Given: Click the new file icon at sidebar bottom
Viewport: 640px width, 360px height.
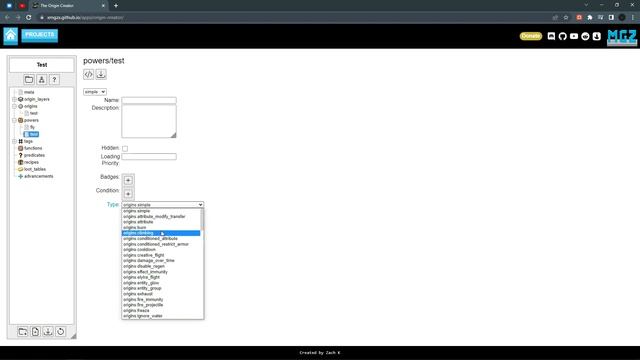Looking at the screenshot, I should pos(36,331).
